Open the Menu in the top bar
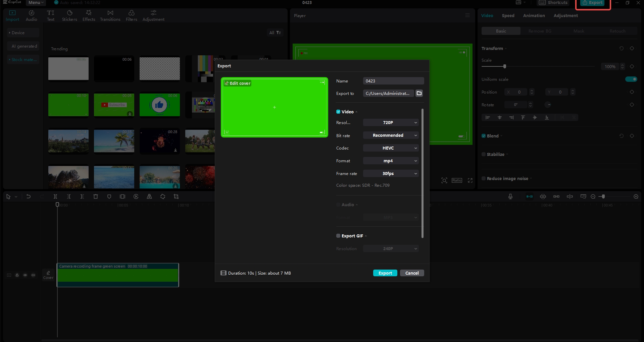Screen dimensions: 644x342 (35, 2)
